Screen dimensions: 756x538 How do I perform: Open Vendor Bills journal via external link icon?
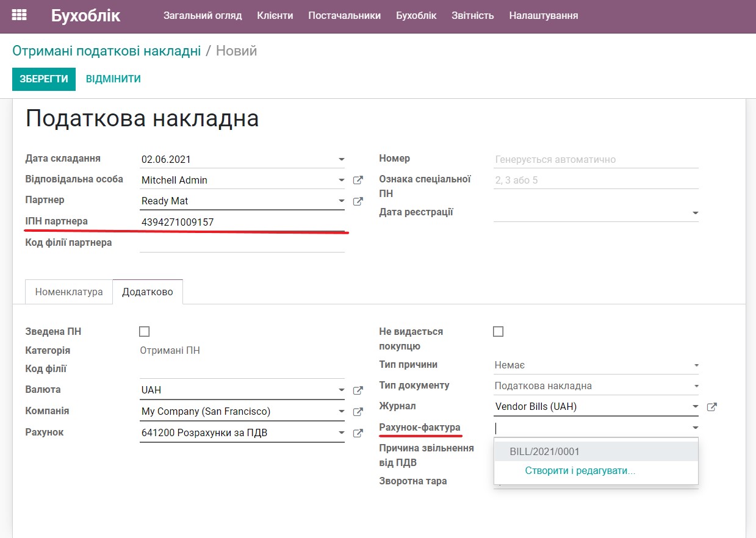[711, 406]
